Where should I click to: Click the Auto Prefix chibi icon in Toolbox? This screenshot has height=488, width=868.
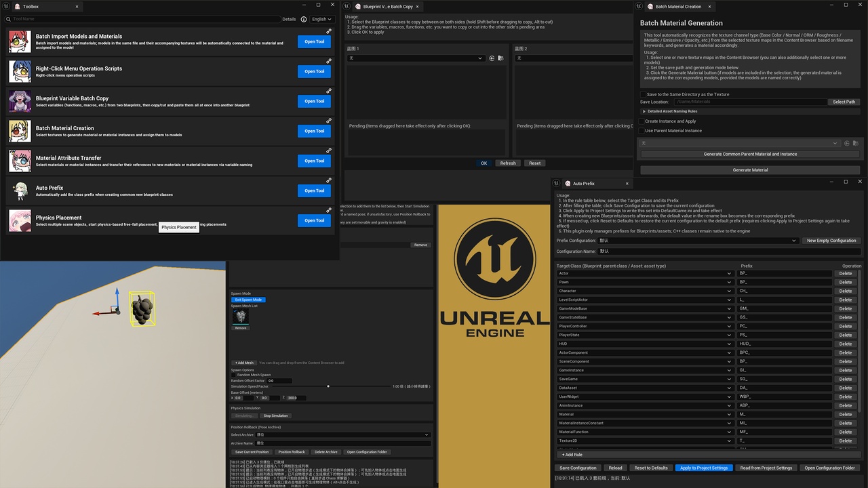20,190
